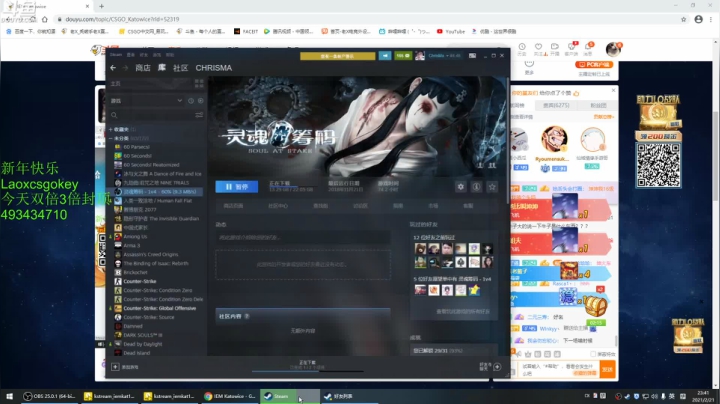Switch to OBS in the taskbar
The image size is (720, 404).
[x=50, y=396]
